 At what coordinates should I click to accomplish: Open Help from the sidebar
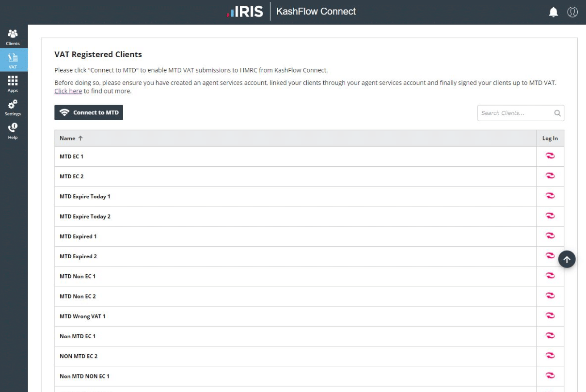click(13, 130)
